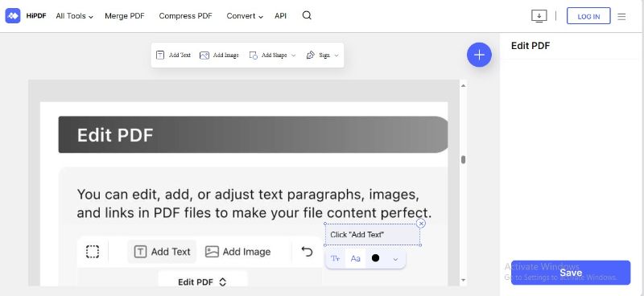Click the LOG IN button
Viewport: 644px width, 296px height.
coord(588,16)
